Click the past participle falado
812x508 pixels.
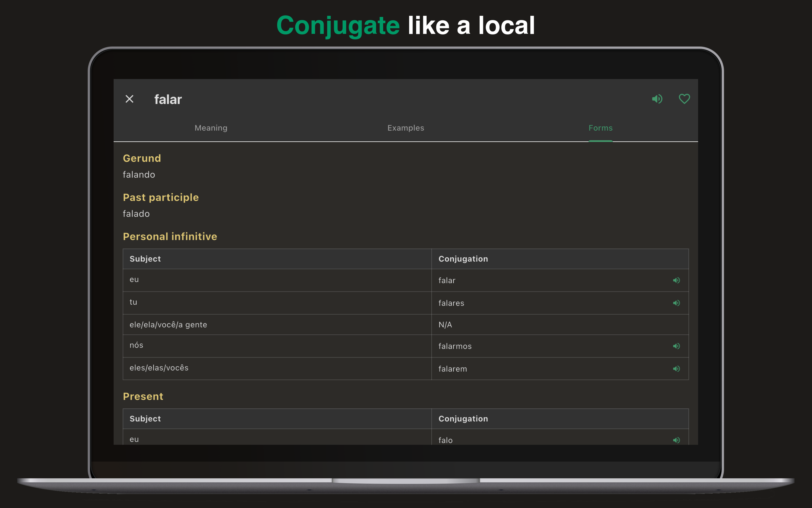136,214
